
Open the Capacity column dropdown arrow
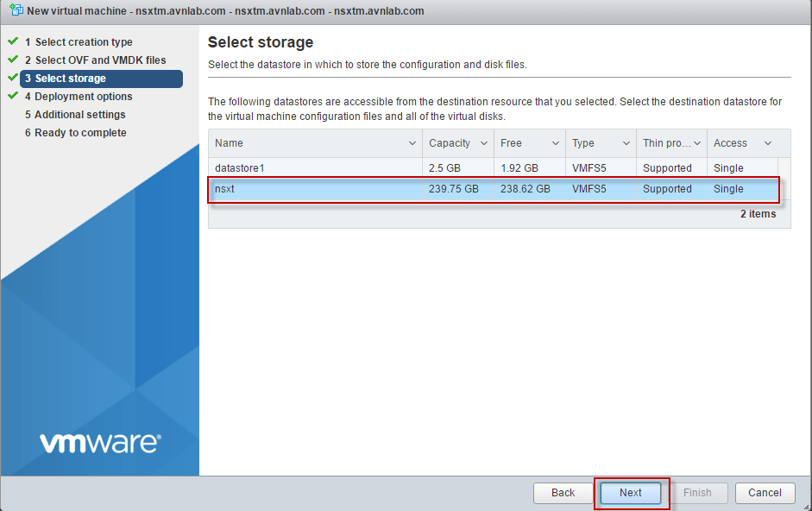click(x=483, y=143)
